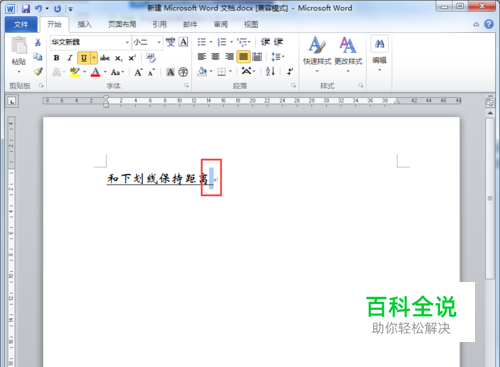
Task: Open 快速样式 gallery
Action: (x=317, y=53)
